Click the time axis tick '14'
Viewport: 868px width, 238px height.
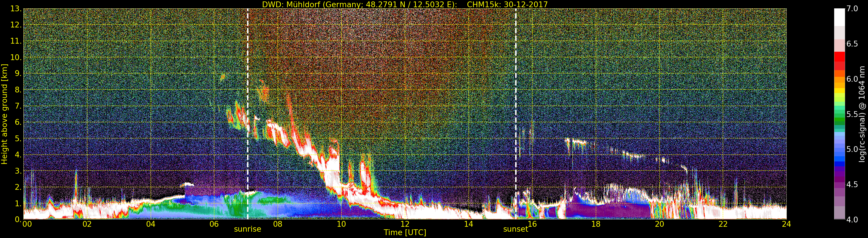[469, 224]
